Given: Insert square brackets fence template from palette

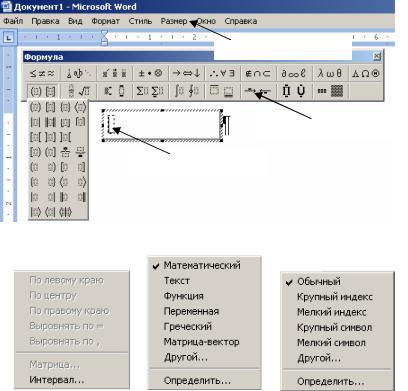Looking at the screenshot, I should pos(50,107).
